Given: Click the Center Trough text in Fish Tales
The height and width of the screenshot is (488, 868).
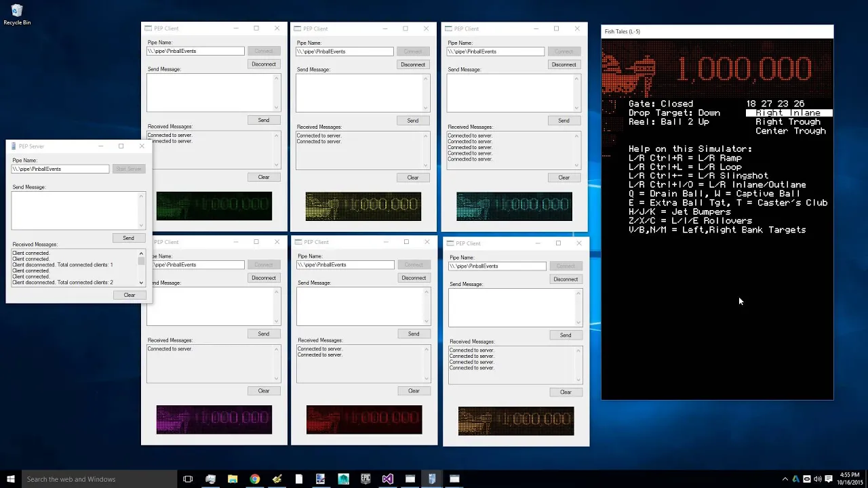Looking at the screenshot, I should 791,131.
